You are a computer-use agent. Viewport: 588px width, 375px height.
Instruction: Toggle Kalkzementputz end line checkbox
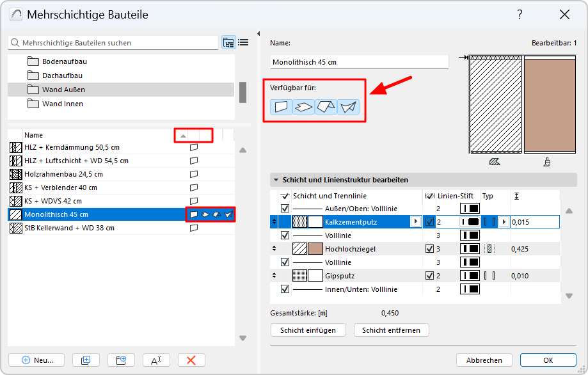coord(429,222)
